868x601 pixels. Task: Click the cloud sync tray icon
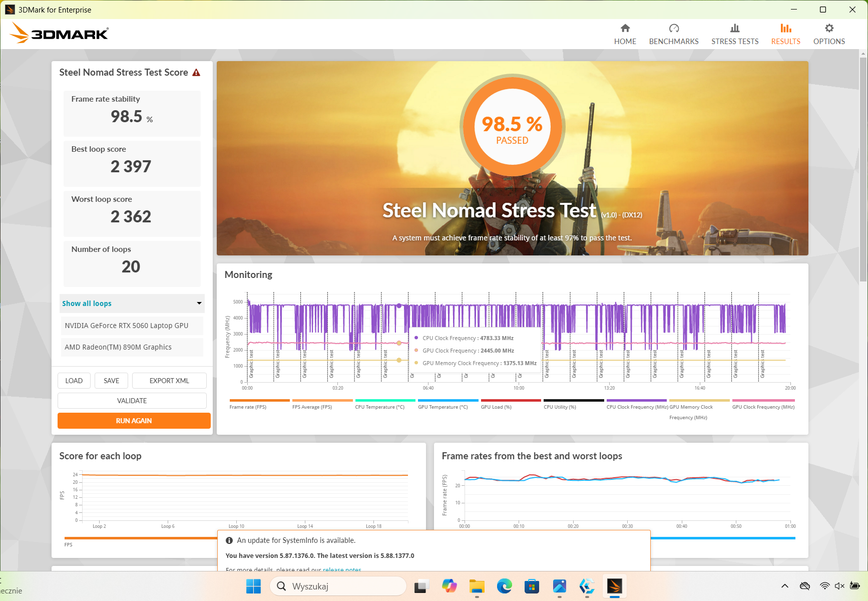click(805, 586)
